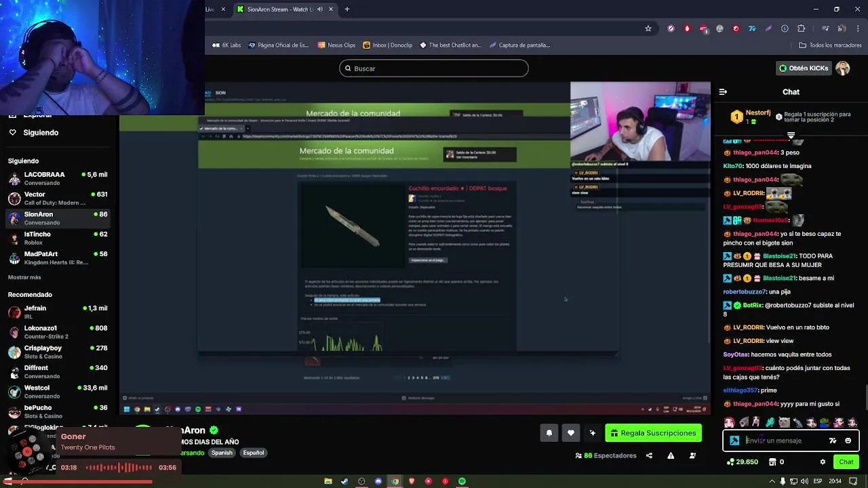868x488 pixels.
Task: Click the Kick user avatar next to Obtén KICKs
Action: coord(843,68)
